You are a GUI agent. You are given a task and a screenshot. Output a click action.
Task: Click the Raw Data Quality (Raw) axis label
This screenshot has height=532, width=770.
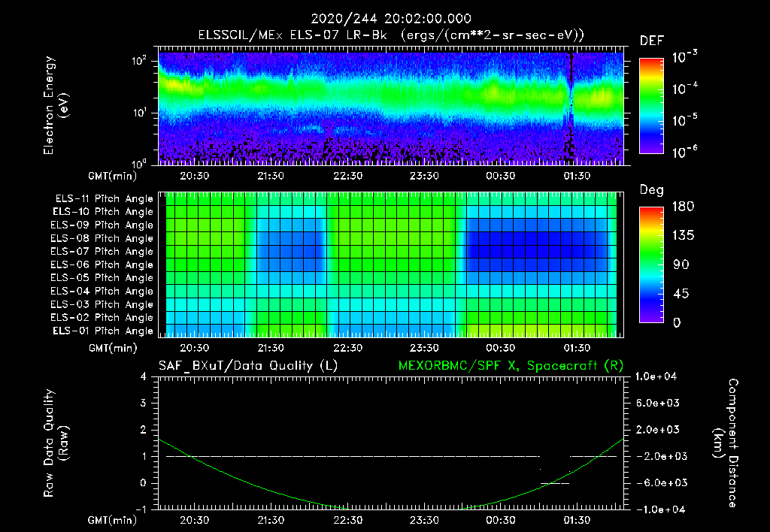56,443
